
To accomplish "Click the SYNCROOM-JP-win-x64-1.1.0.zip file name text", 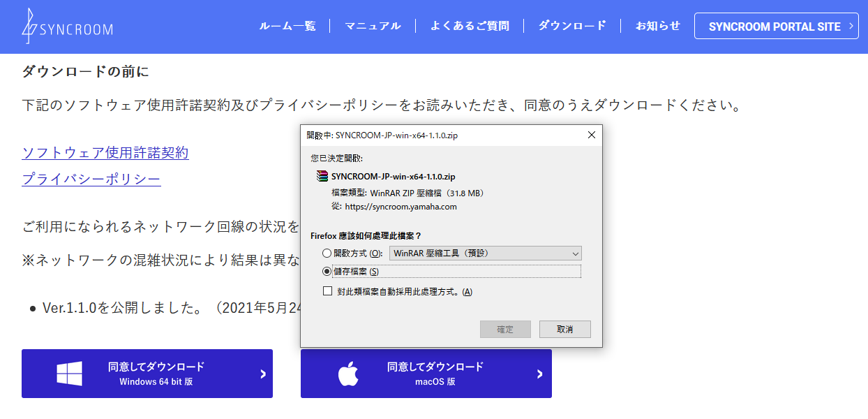I will point(393,177).
